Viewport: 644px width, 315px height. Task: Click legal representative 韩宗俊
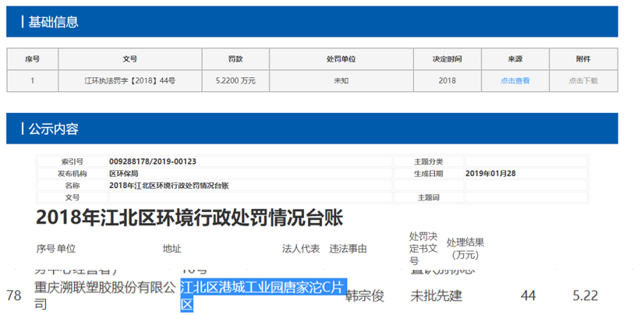coord(365,296)
